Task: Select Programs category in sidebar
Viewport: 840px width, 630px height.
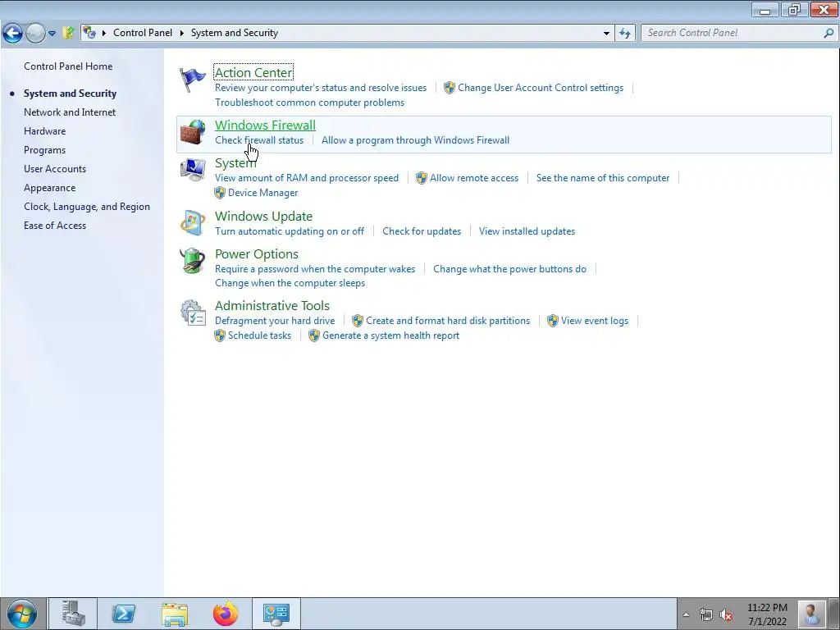Action: click(44, 150)
